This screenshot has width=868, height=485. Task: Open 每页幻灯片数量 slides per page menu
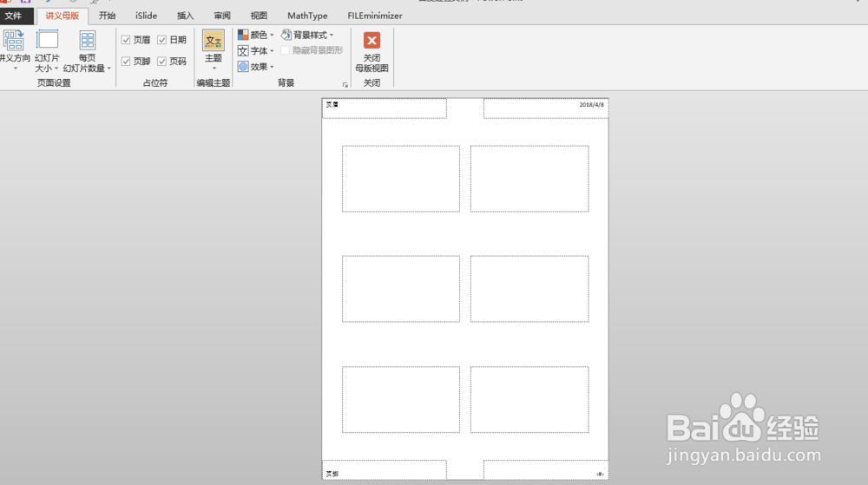87,51
